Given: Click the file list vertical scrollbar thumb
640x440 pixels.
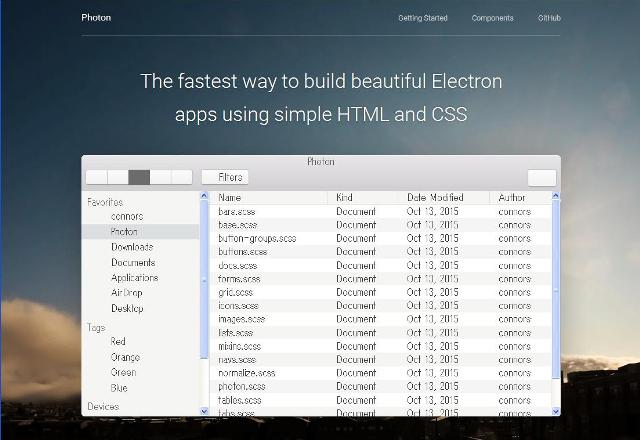Looking at the screenshot, I should click(x=556, y=289).
